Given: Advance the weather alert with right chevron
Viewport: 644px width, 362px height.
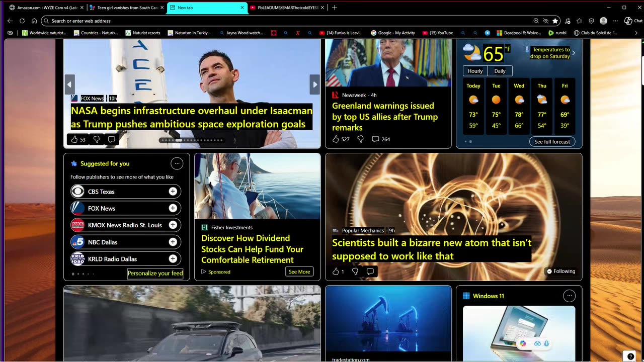Looking at the screenshot, I should pyautogui.click(x=574, y=53).
